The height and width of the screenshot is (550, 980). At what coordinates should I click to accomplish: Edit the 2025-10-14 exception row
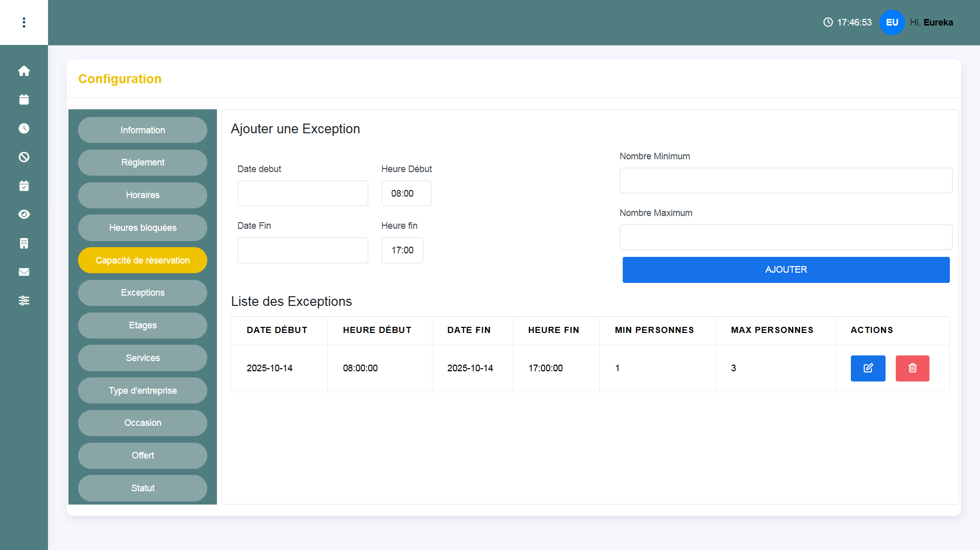(868, 368)
